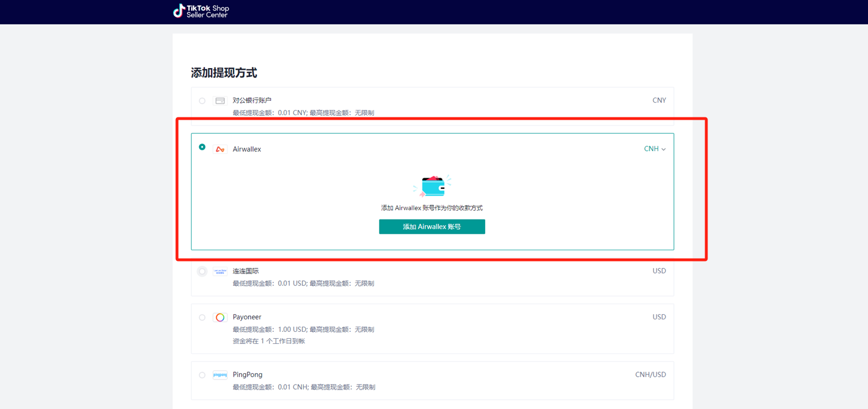Viewport: 868px width, 409px height.
Task: Click the 添加 Airwallex 账号 button
Action: click(432, 227)
